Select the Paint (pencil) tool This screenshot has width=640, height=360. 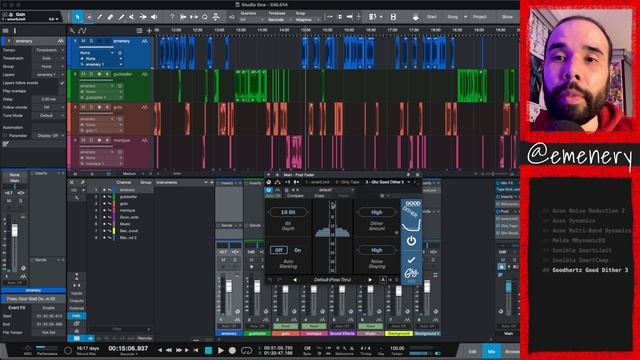tap(121, 17)
